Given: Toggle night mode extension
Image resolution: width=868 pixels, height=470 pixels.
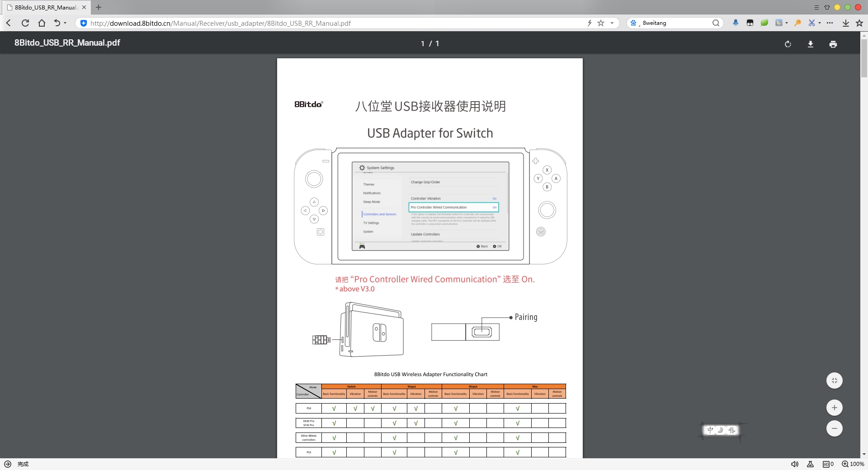Looking at the screenshot, I should (x=778, y=23).
